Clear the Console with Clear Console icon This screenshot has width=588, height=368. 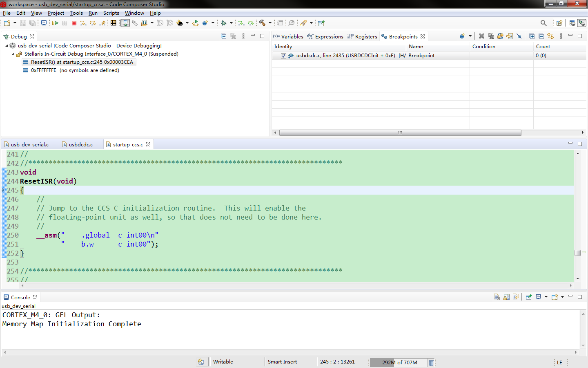[x=497, y=297]
